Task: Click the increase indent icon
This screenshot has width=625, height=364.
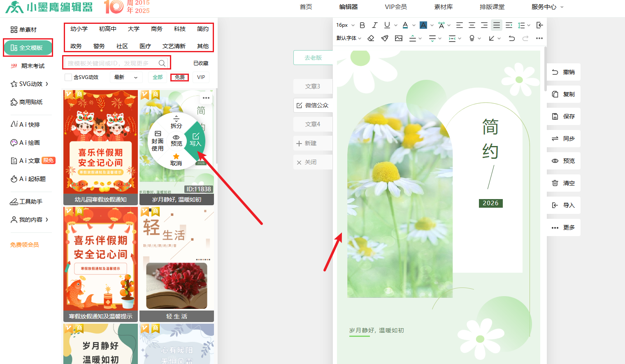Action: coord(509,25)
